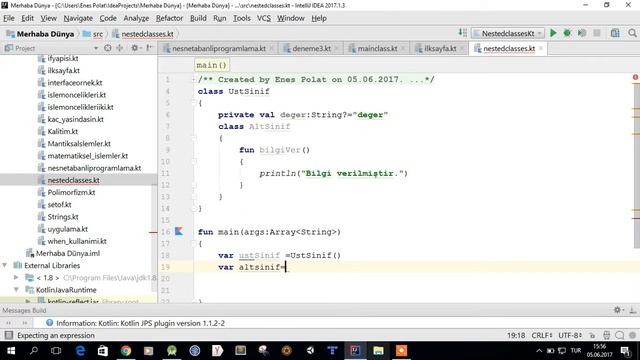Change line separator CRLF in status bar
Image resolution: width=640 pixels, height=360 pixels.
click(x=542, y=336)
